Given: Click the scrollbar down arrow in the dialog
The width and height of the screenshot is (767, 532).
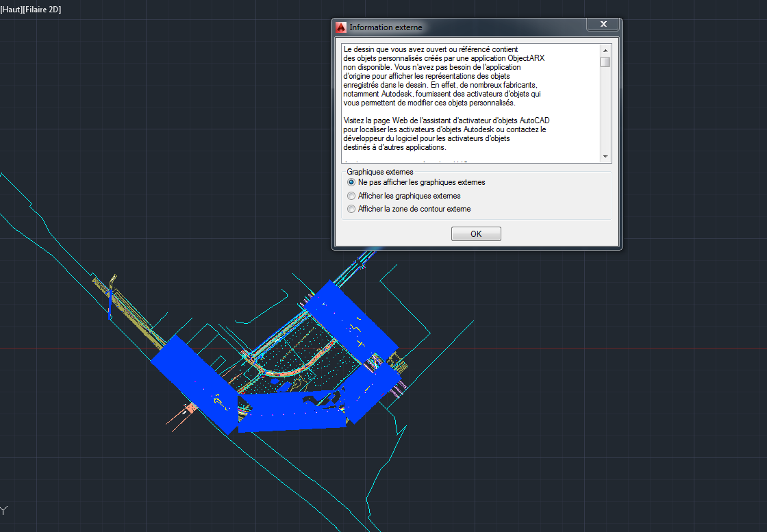Looking at the screenshot, I should [x=605, y=156].
